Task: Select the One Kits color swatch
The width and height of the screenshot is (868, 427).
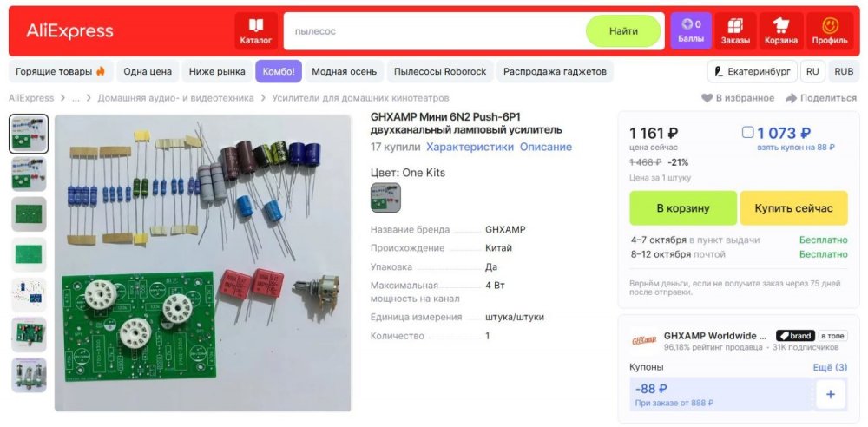Action: tap(385, 198)
